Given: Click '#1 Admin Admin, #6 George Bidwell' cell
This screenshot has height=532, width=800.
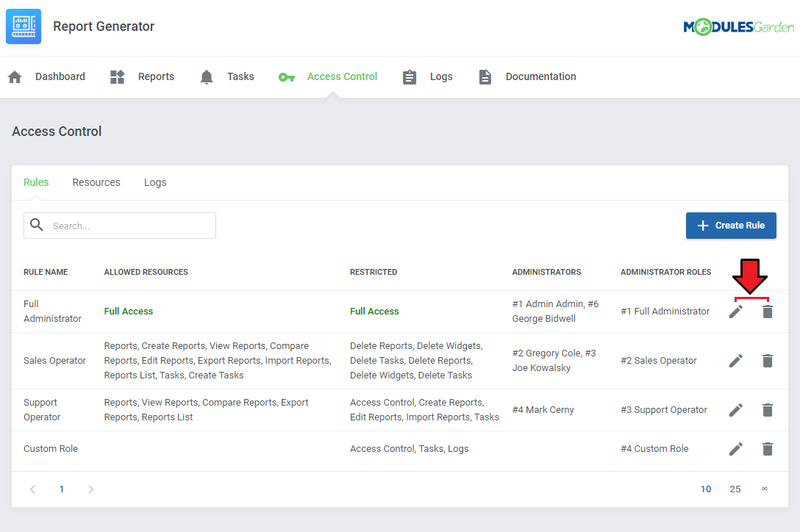Looking at the screenshot, I should pos(556,311).
